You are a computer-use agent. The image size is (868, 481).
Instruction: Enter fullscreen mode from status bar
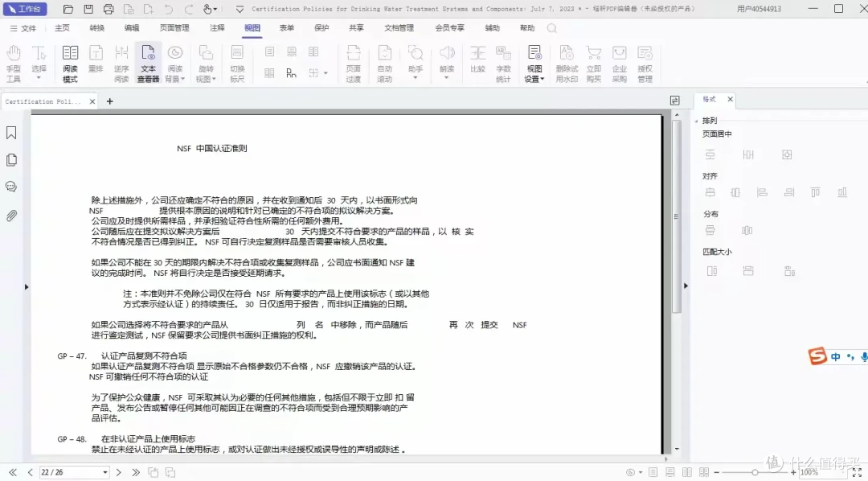point(857,473)
